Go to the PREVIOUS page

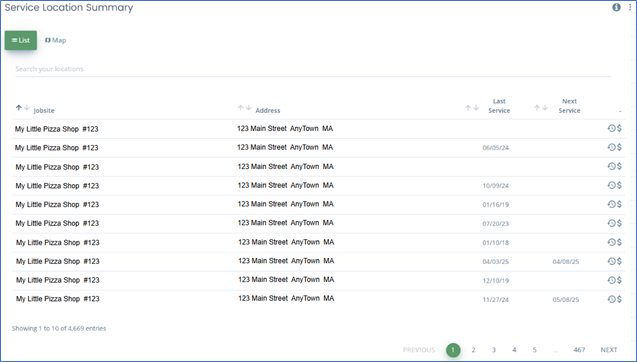(419, 350)
